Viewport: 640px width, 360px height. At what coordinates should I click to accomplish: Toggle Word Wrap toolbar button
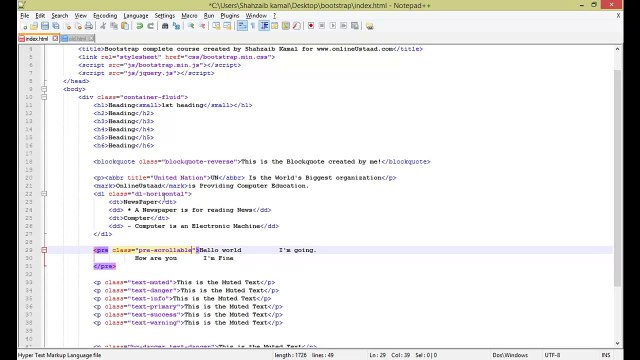click(x=242, y=26)
